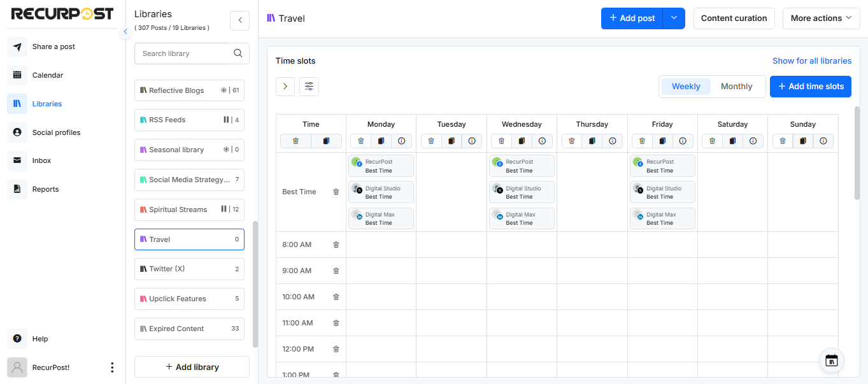This screenshot has height=384, width=868.
Task: Select the Spiritual Streams library
Action: [189, 210]
